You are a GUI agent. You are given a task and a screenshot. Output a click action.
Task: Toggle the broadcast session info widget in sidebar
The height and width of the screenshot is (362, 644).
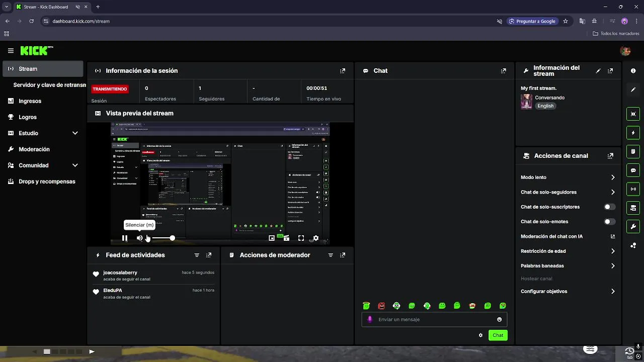point(633,189)
